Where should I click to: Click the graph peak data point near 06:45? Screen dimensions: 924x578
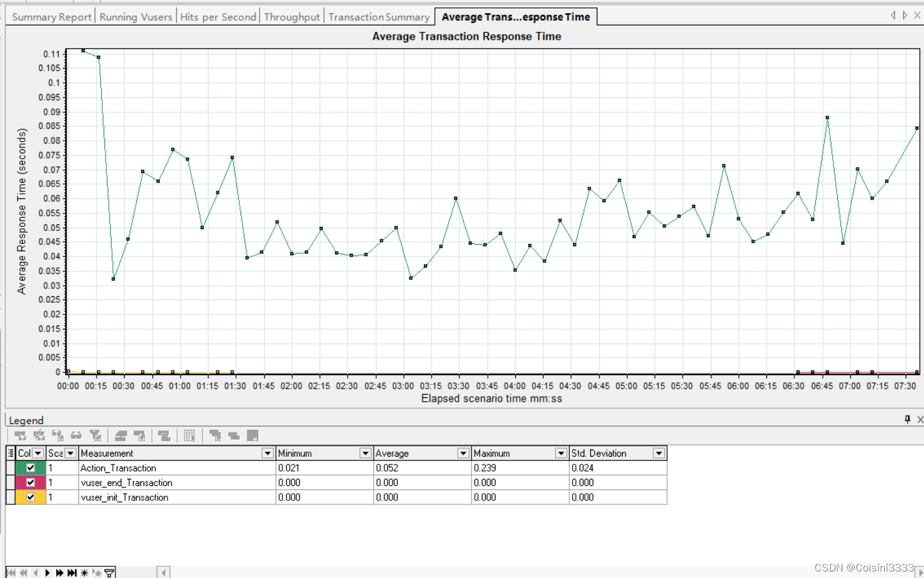pyautogui.click(x=827, y=117)
